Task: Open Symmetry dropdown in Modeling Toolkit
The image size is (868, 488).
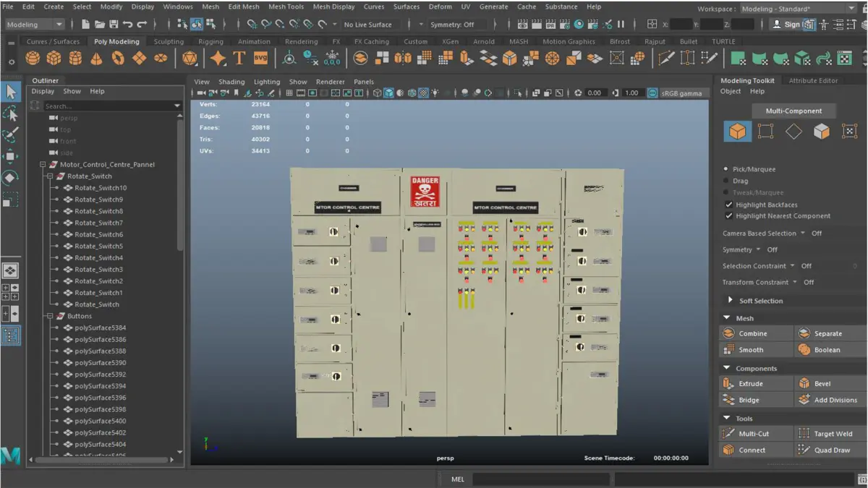Action: 758,249
